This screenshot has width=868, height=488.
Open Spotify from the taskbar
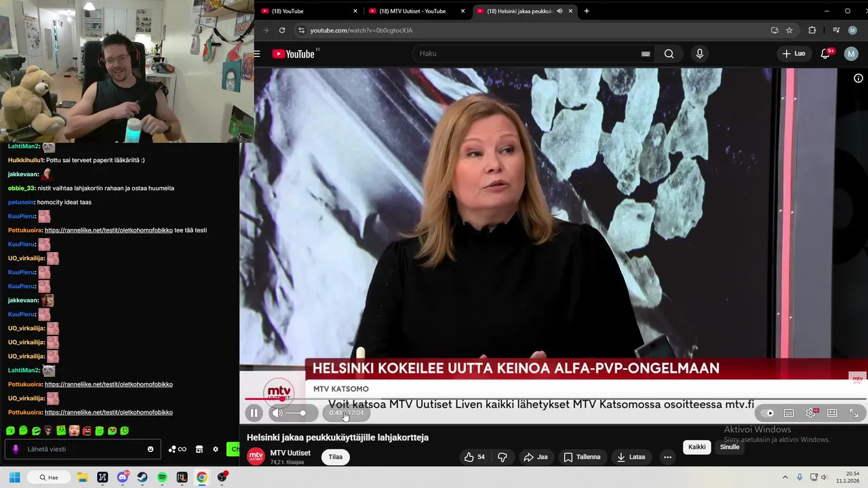[x=162, y=477]
